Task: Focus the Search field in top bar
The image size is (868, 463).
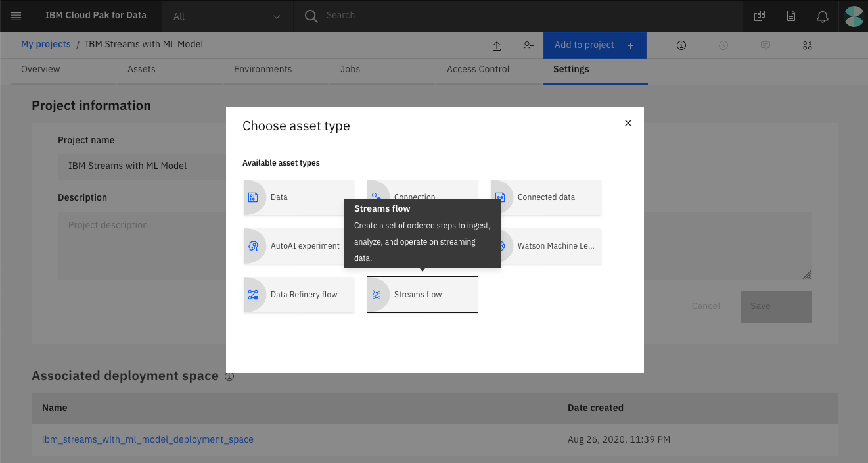Action: pos(519,16)
